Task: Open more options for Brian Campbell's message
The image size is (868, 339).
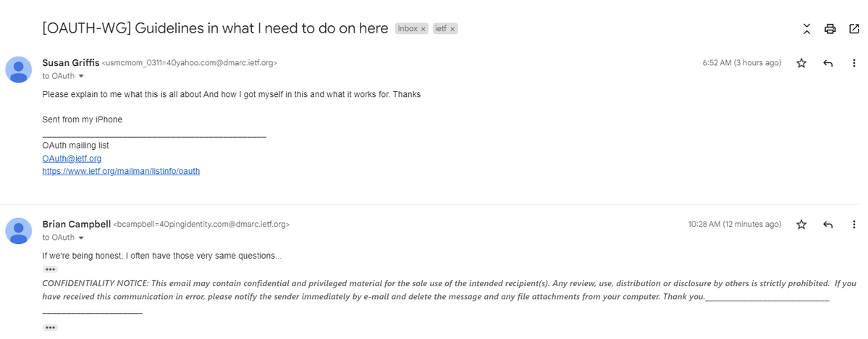Action: click(854, 225)
